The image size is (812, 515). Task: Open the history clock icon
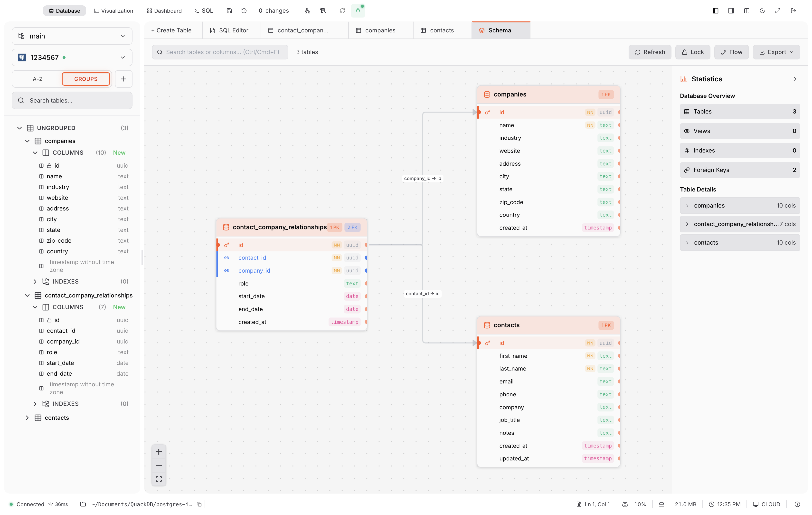pyautogui.click(x=244, y=11)
